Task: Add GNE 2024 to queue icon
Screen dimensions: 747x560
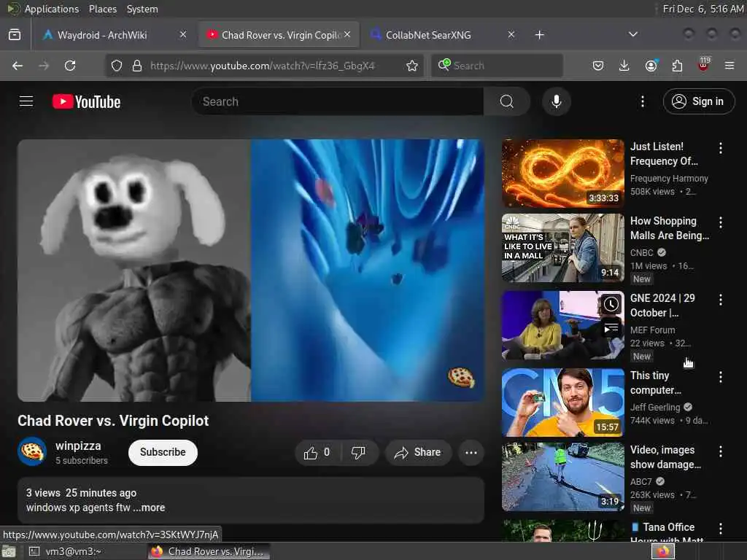Action: click(x=611, y=328)
